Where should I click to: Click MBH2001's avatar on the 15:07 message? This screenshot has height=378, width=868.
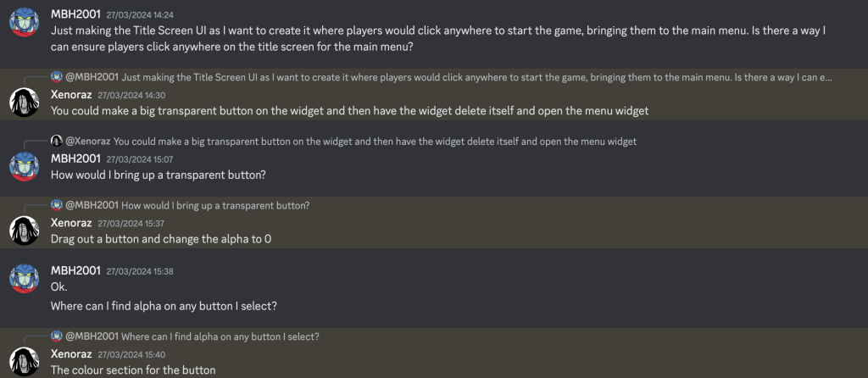(25, 166)
